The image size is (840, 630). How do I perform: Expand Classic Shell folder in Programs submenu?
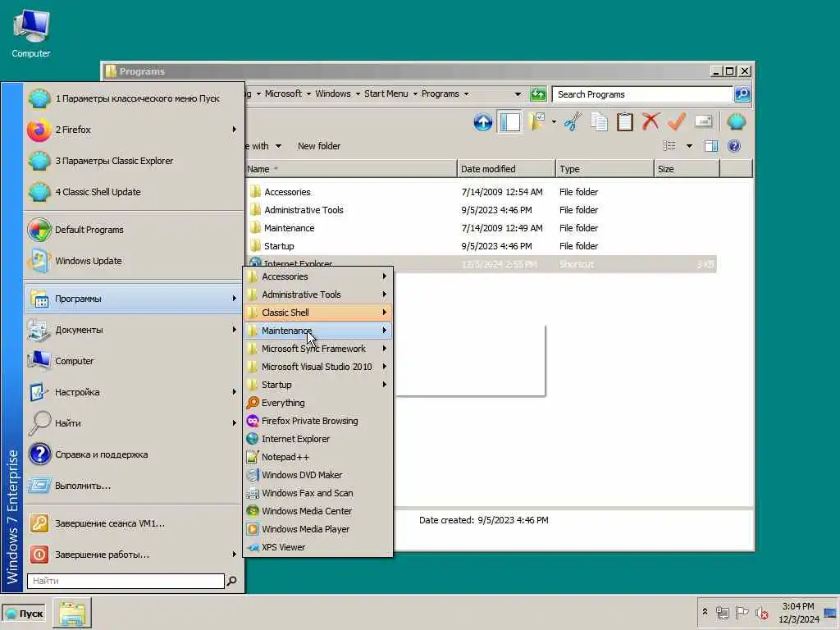click(x=318, y=313)
